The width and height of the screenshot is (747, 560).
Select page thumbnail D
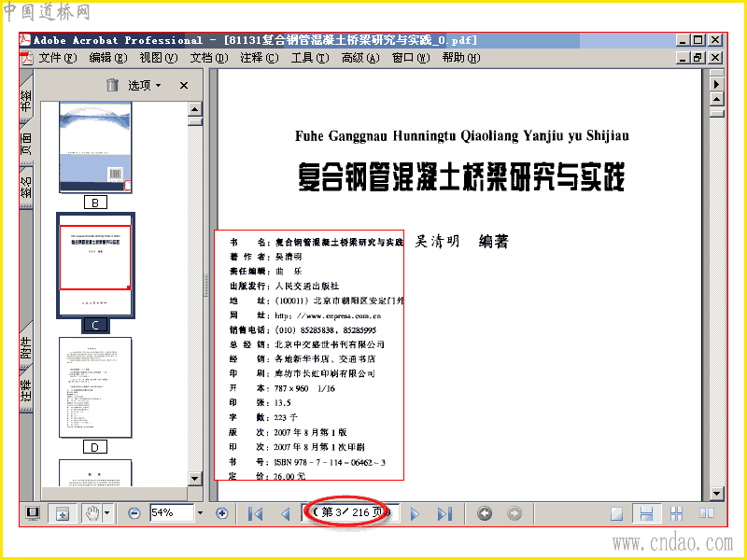click(x=95, y=387)
